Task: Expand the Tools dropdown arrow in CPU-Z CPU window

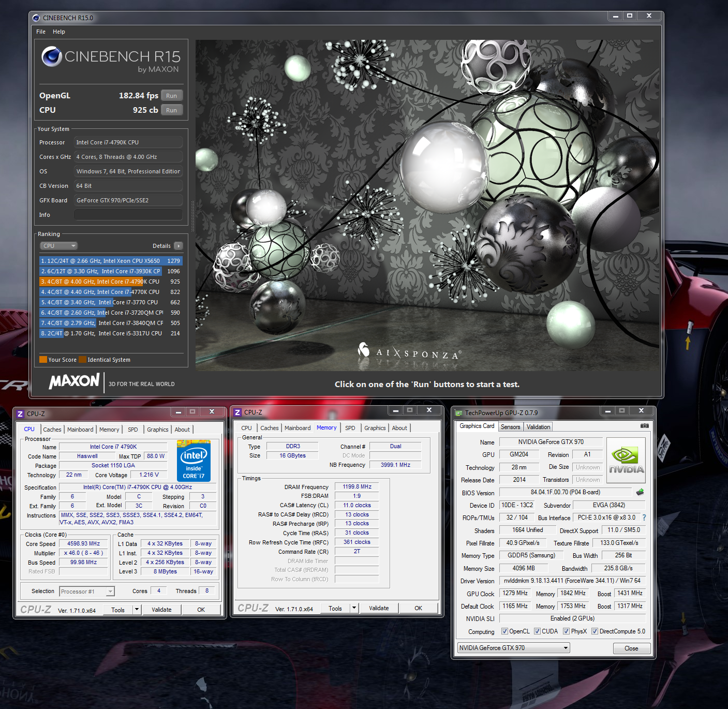Action: [x=137, y=610]
